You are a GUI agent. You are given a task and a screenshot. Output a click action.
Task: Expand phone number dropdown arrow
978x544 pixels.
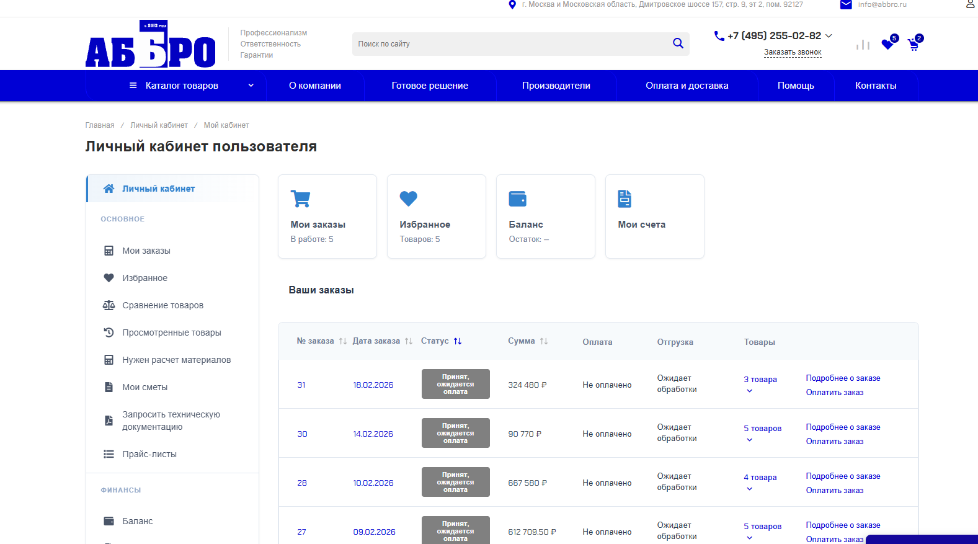point(828,35)
